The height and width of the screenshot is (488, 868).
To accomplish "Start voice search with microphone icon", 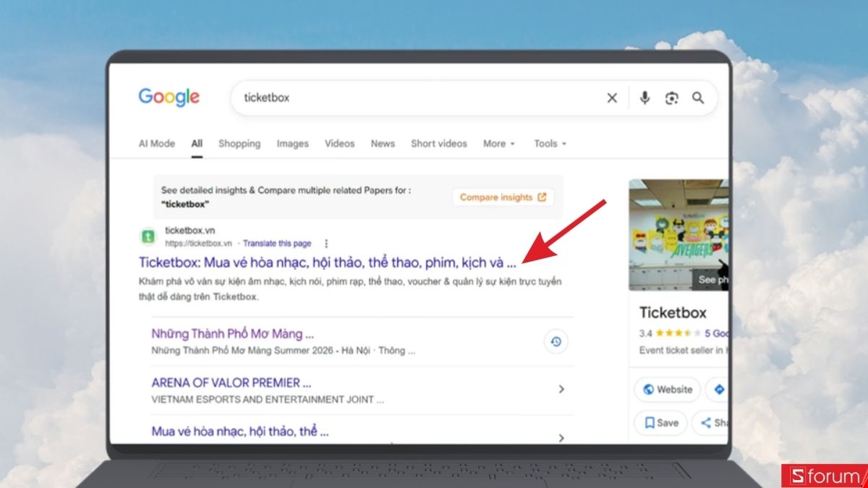I will coord(644,98).
